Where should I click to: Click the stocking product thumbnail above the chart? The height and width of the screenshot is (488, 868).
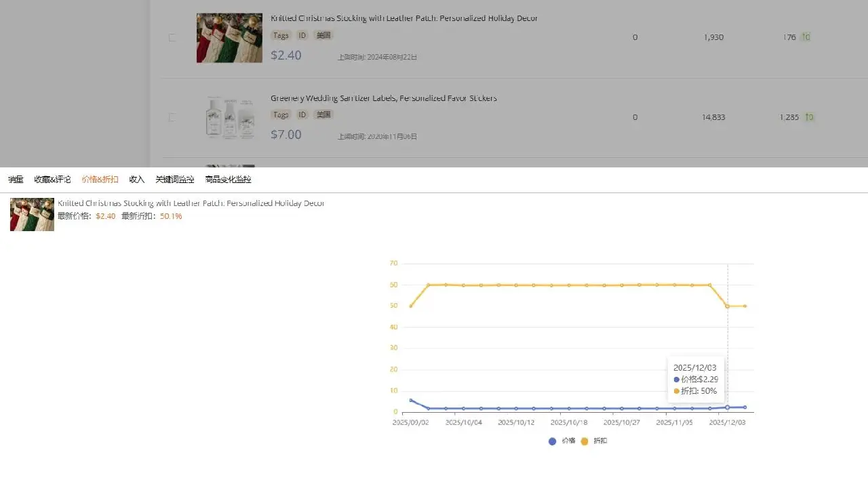point(31,213)
